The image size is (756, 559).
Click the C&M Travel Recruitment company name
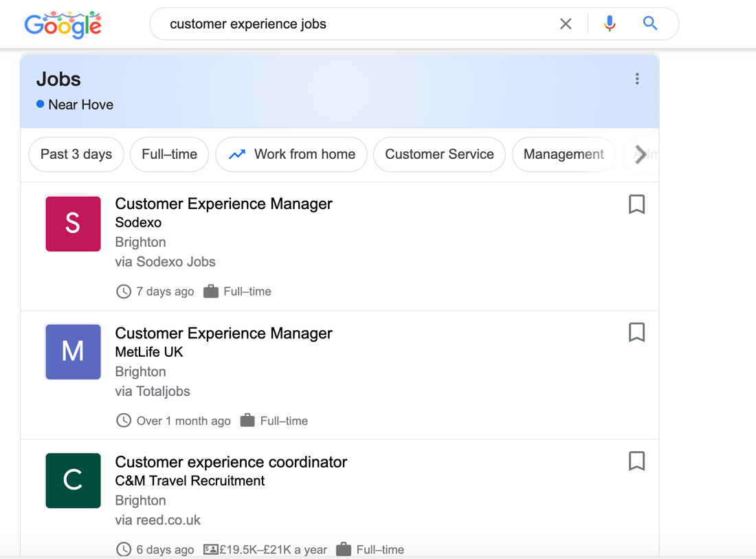pyautogui.click(x=190, y=481)
